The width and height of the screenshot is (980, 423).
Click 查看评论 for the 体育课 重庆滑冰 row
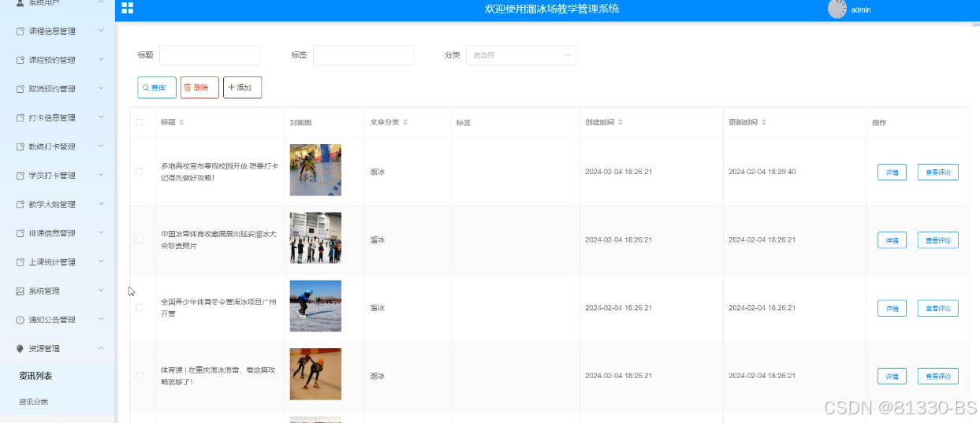click(938, 377)
